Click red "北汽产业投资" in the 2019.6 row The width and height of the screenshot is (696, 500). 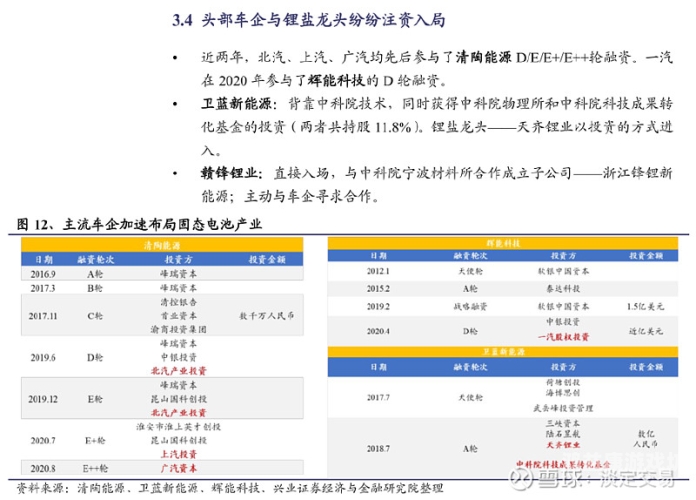pos(178,371)
